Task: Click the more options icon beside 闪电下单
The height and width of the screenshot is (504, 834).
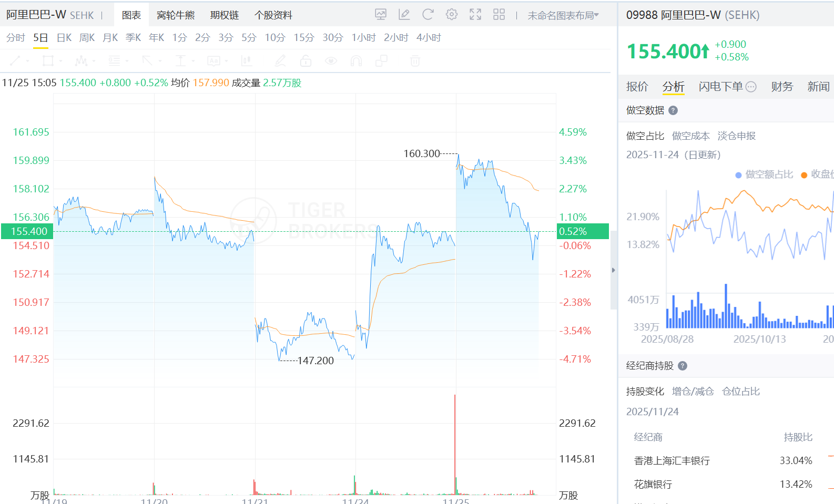Action: point(751,87)
